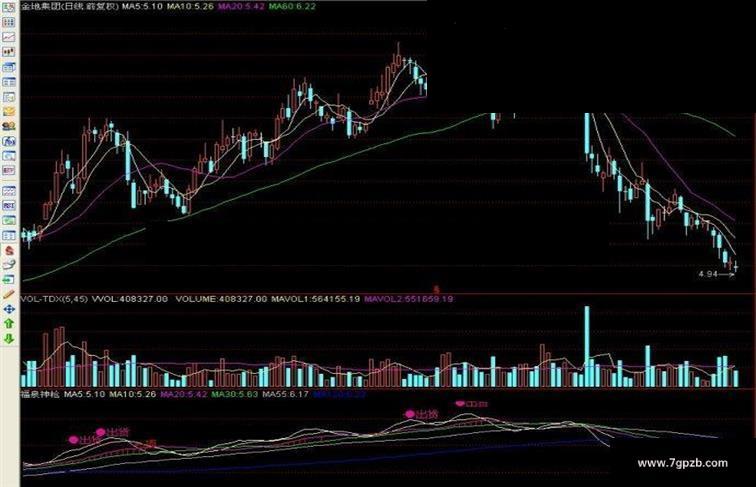The width and height of the screenshot is (756, 487).
Task: Click the leftmost pink 出货 signal marker
Action: [73, 440]
